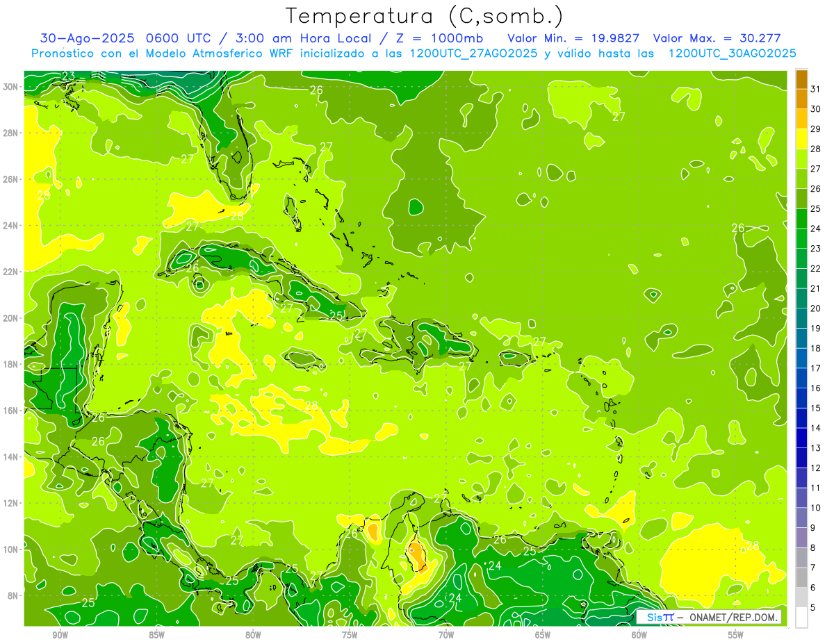Click the latitude axis label 20N
This screenshot has width=834, height=644.
(x=12, y=318)
